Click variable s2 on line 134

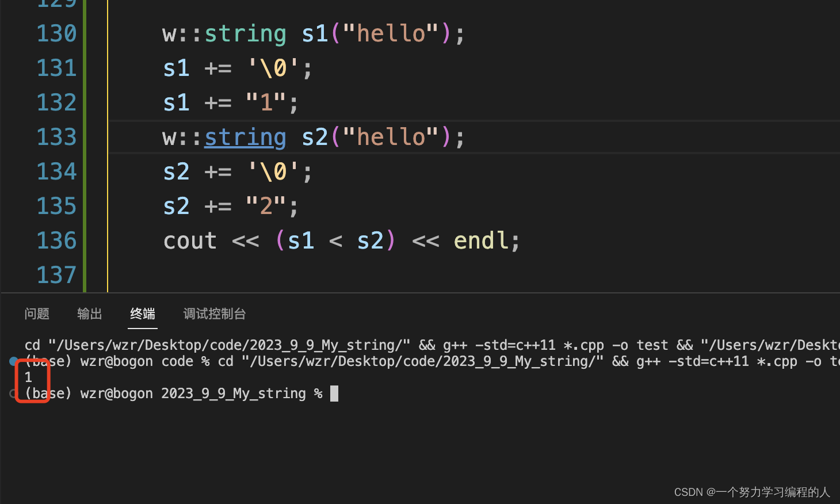point(176,172)
